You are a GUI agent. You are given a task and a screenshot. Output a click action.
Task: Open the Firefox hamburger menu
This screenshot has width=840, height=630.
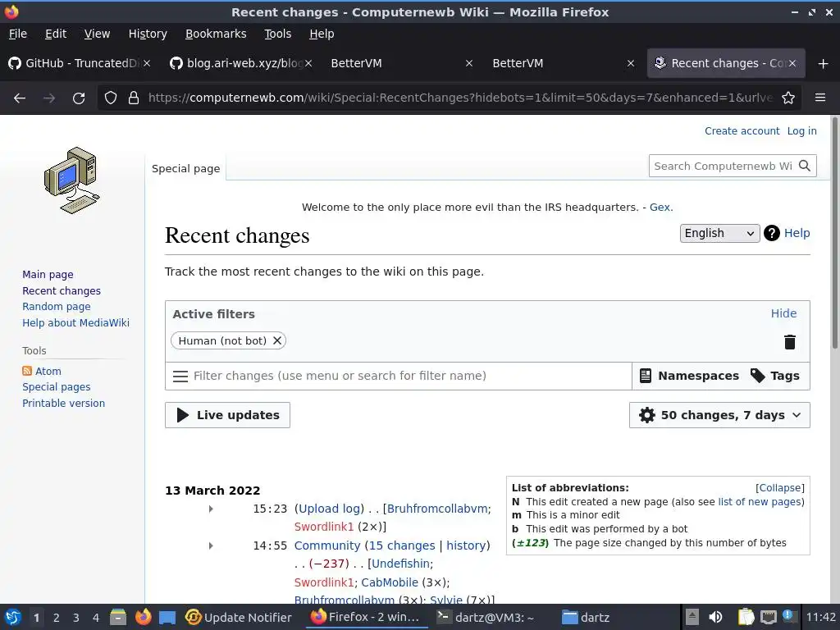819,98
